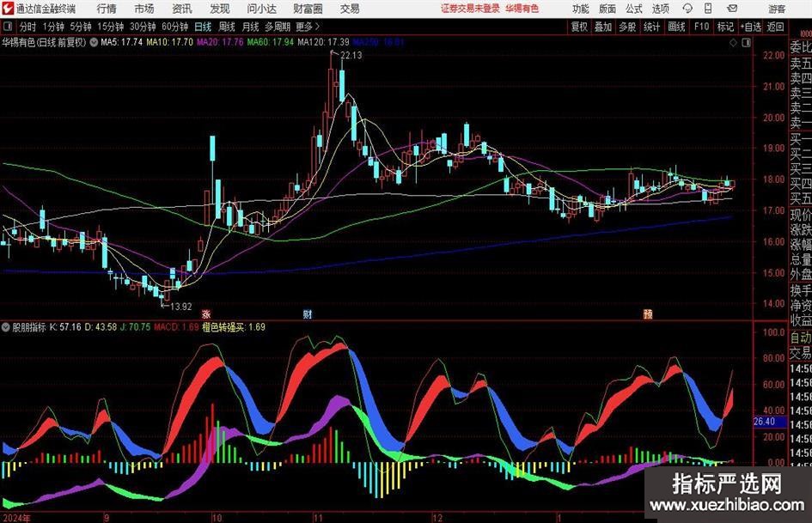Select the 5分钟 period tab
The image size is (812, 523).
point(81,27)
